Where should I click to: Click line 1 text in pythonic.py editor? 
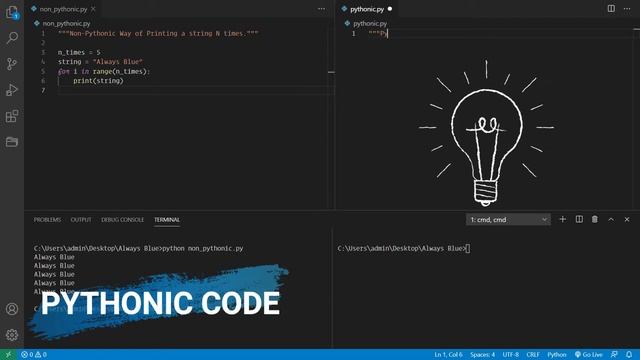(x=378, y=33)
